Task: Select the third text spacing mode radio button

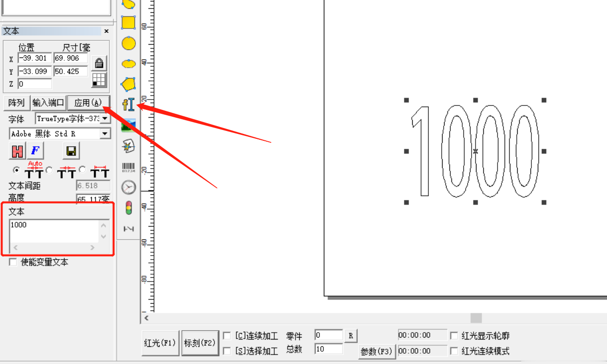Action: point(82,170)
